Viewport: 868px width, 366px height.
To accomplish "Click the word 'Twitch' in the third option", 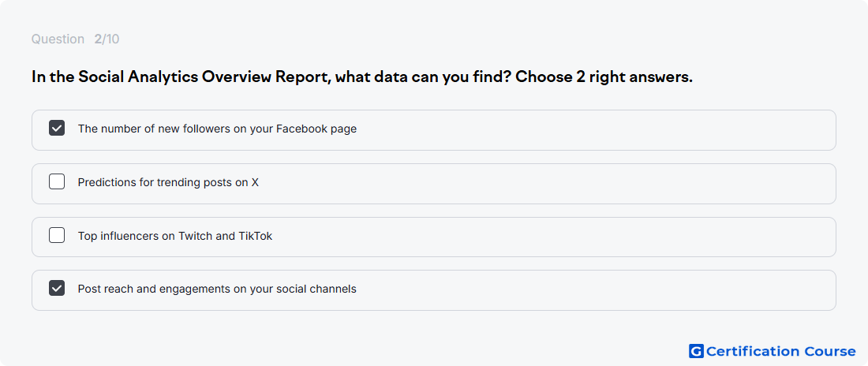I will (195, 236).
